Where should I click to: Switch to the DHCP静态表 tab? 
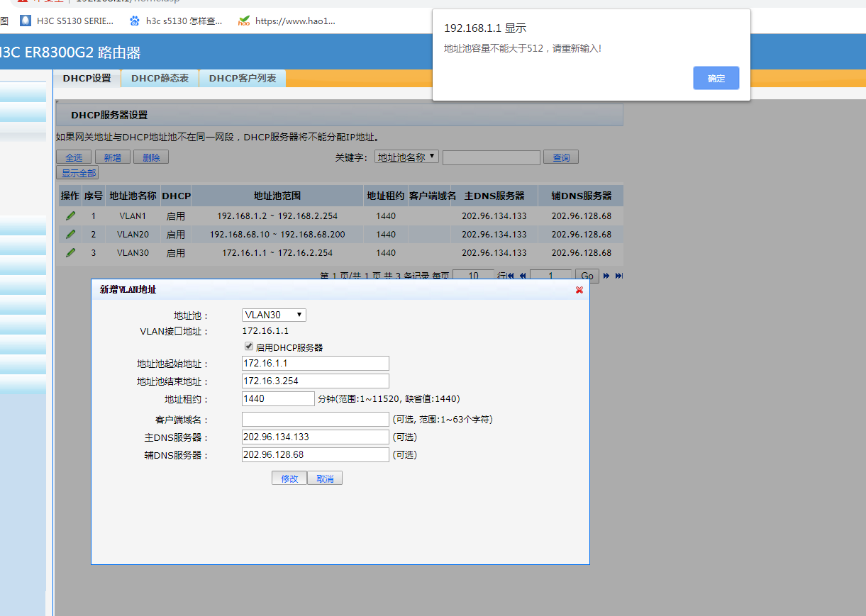pyautogui.click(x=160, y=78)
